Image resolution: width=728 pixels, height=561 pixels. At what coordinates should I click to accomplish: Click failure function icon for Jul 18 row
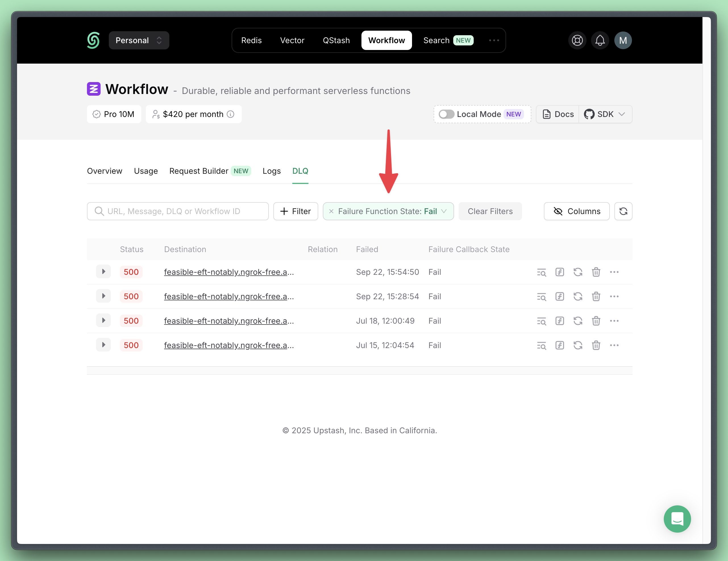click(x=560, y=321)
